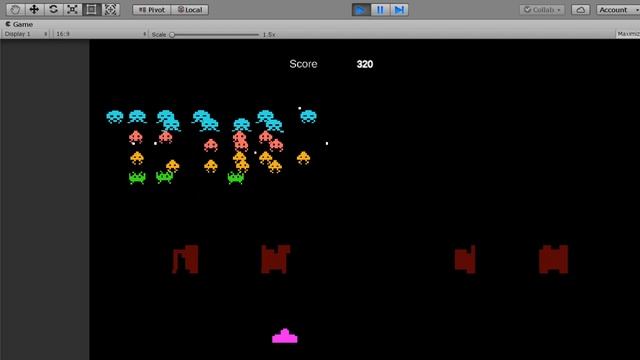
Task: Switch to the Game tab
Action: [19, 24]
